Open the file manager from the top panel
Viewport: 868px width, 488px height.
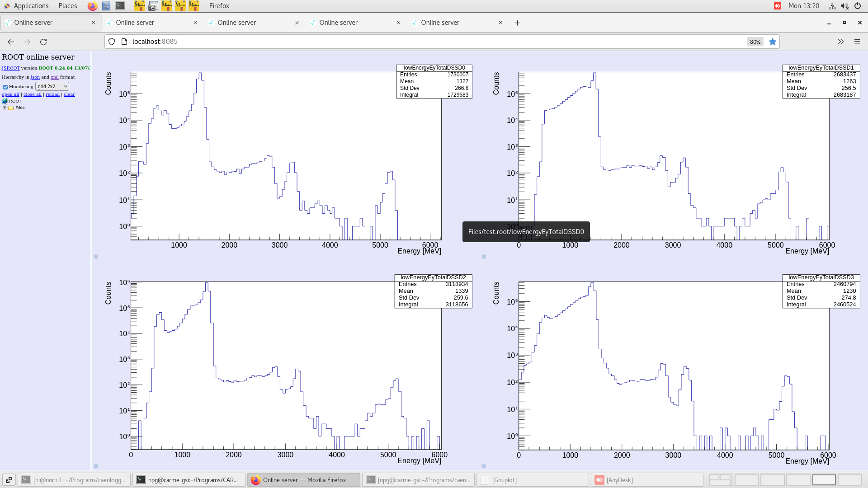click(x=106, y=6)
